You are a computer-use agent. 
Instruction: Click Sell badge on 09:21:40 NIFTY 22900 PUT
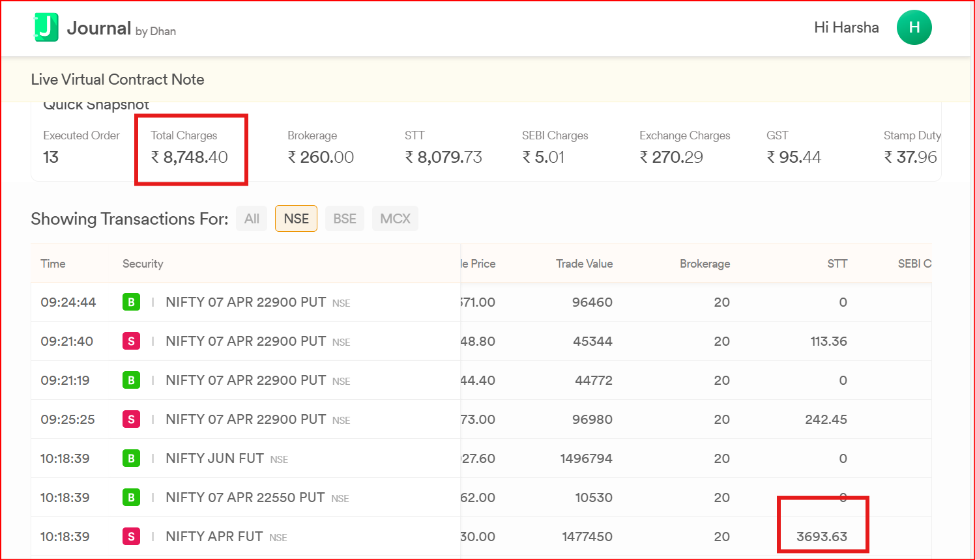pyautogui.click(x=131, y=341)
